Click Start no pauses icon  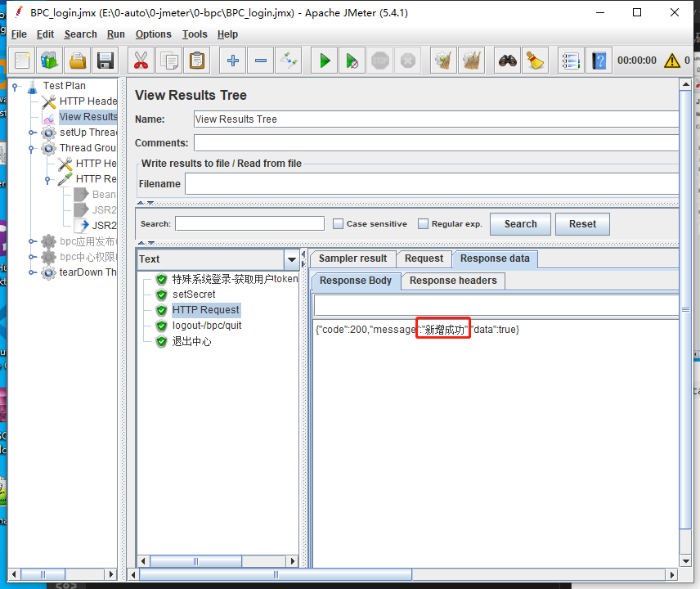pos(352,61)
